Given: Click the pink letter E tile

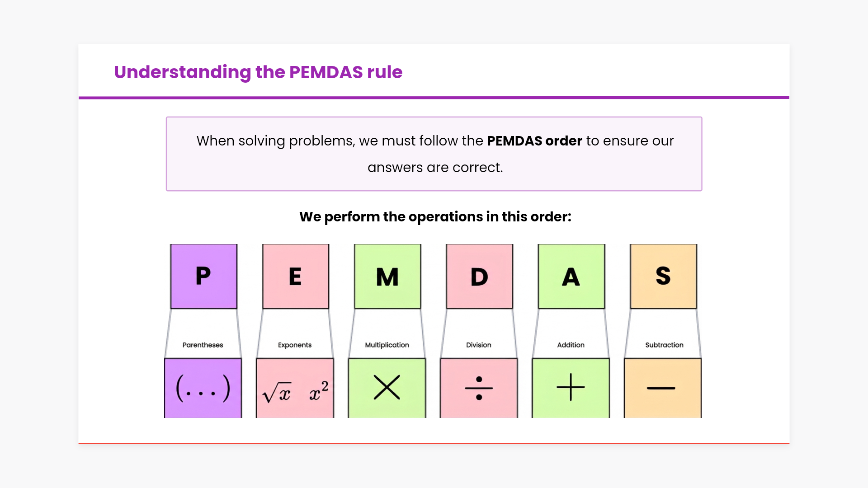Looking at the screenshot, I should click(296, 276).
